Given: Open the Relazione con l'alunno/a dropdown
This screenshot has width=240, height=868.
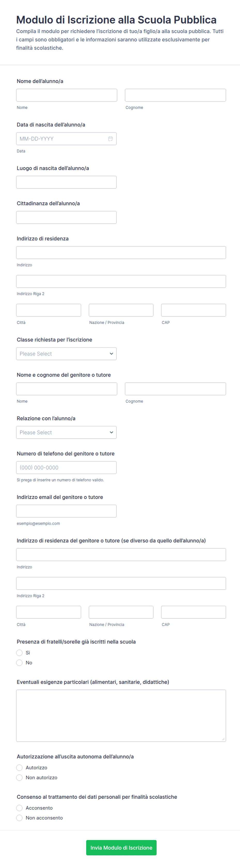Looking at the screenshot, I should click(x=66, y=433).
